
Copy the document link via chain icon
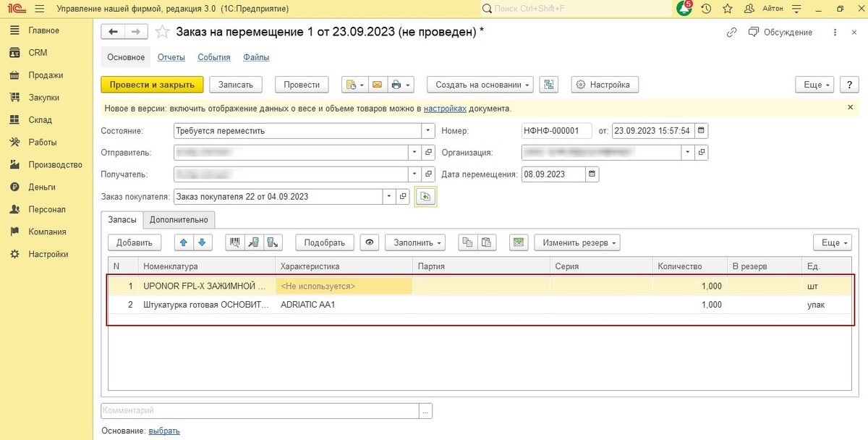(x=731, y=33)
